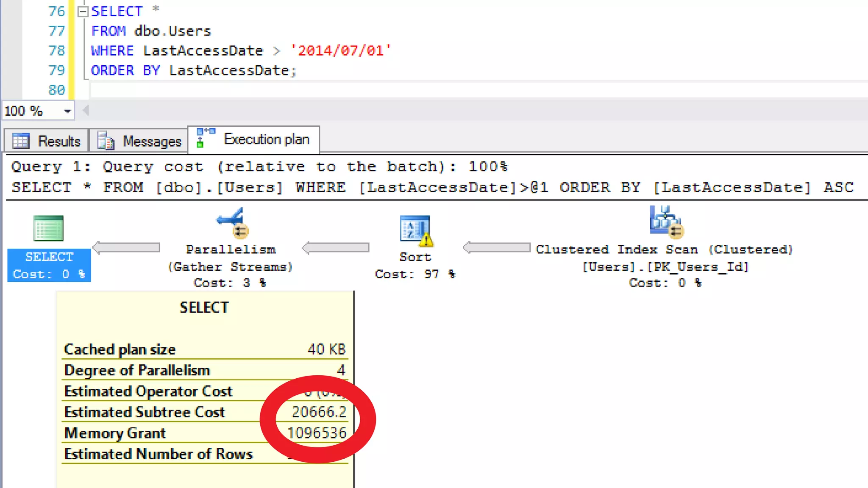Click the Results tab grid icon

pyautogui.click(x=21, y=141)
